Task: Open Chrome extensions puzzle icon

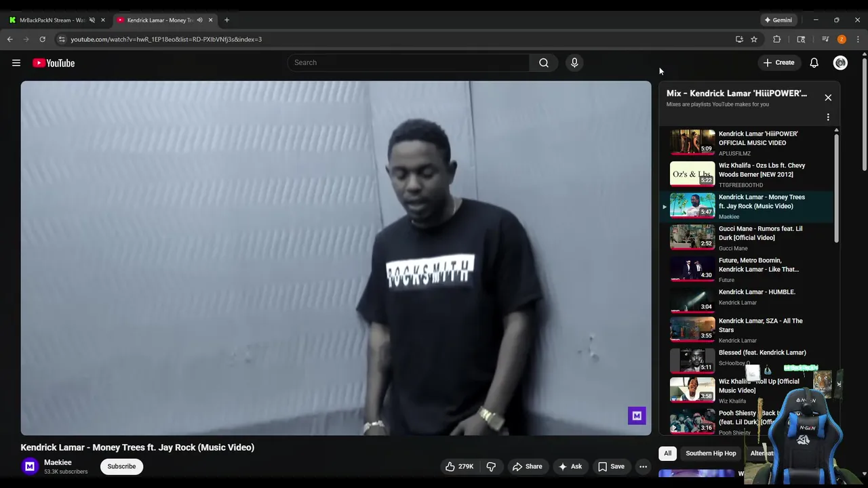Action: point(777,39)
